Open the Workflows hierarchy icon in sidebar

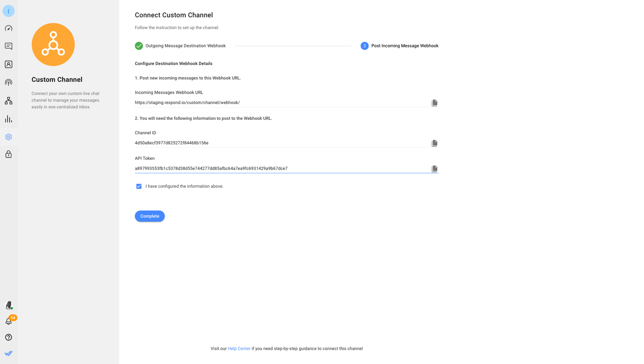pos(9,101)
